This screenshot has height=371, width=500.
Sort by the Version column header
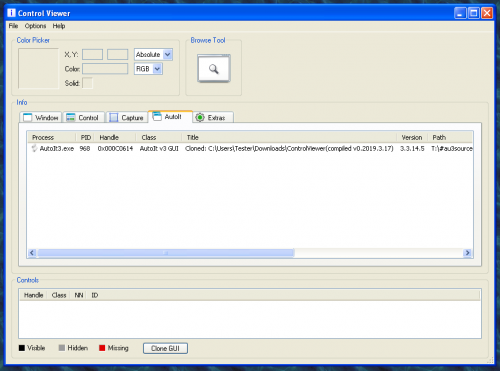pos(412,137)
